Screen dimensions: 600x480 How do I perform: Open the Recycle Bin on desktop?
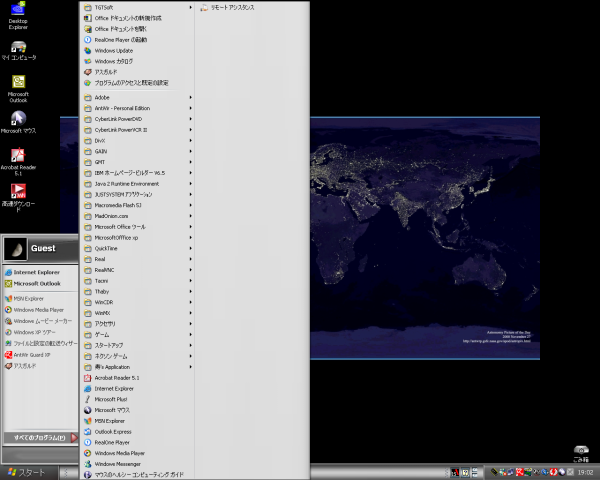click(x=581, y=454)
